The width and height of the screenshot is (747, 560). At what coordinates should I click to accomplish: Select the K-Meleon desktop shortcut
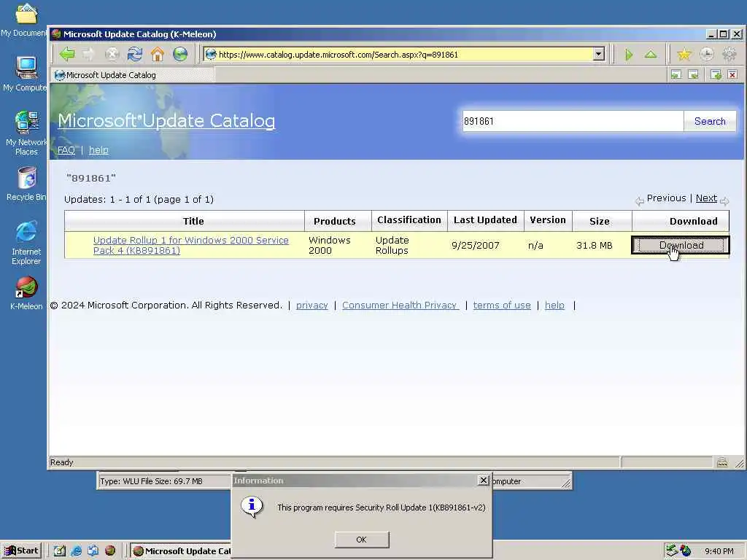tap(26, 293)
